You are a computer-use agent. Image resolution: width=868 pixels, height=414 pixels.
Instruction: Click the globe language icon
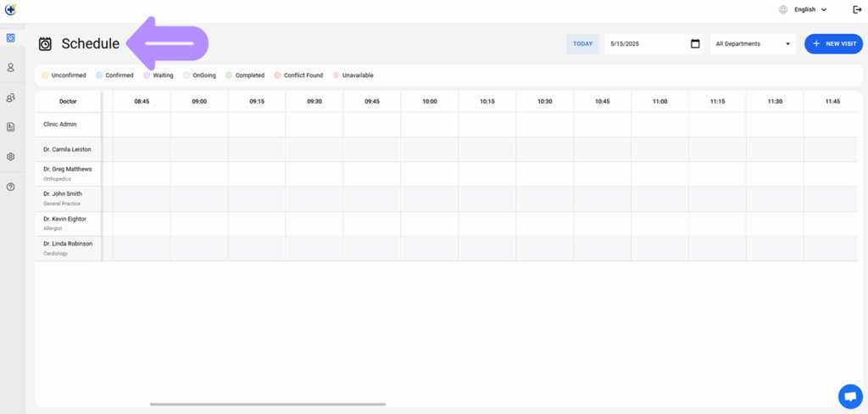pyautogui.click(x=782, y=9)
